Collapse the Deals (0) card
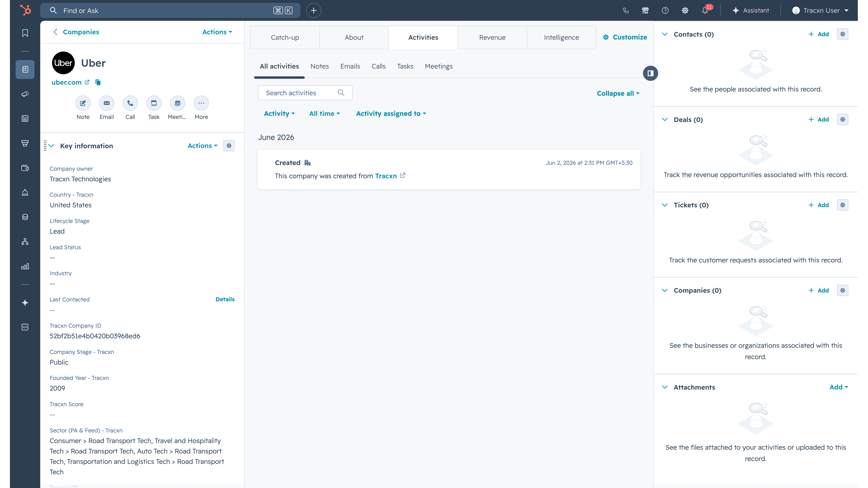This screenshot has width=868, height=488. pos(665,120)
